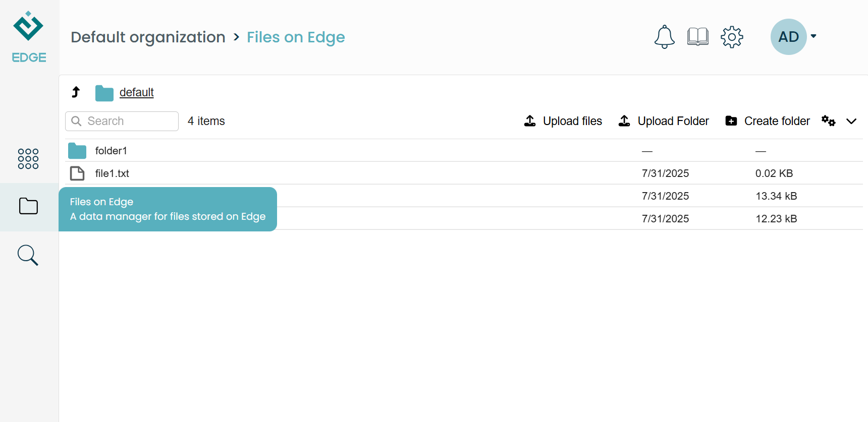Focus the Search input field
The height and width of the screenshot is (422, 868).
click(122, 121)
